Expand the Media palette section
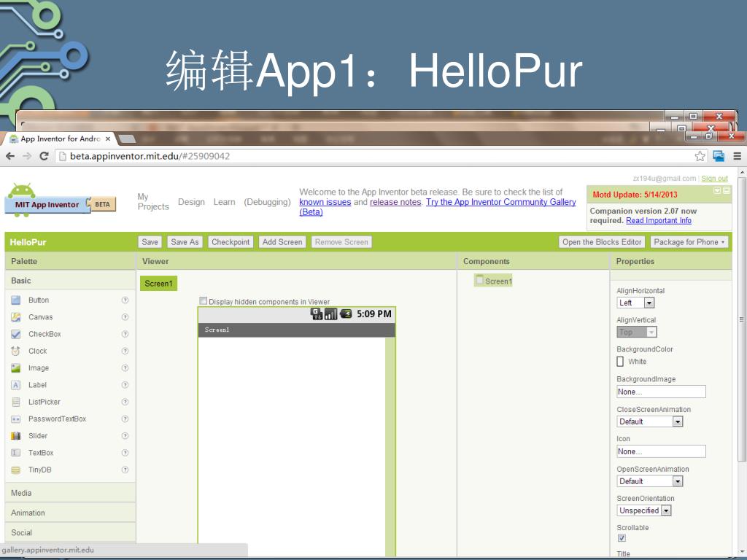Viewport: 747px width, 560px height. pos(71,493)
